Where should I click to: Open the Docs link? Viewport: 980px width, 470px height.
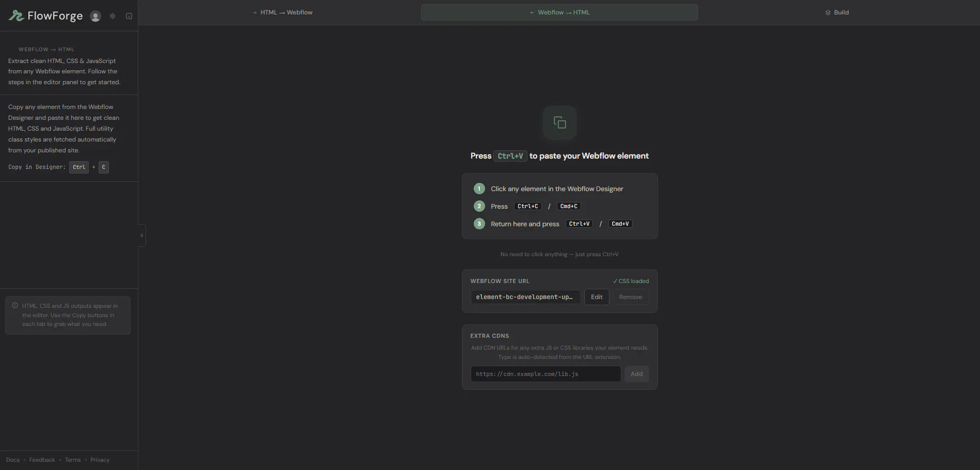(x=13, y=460)
